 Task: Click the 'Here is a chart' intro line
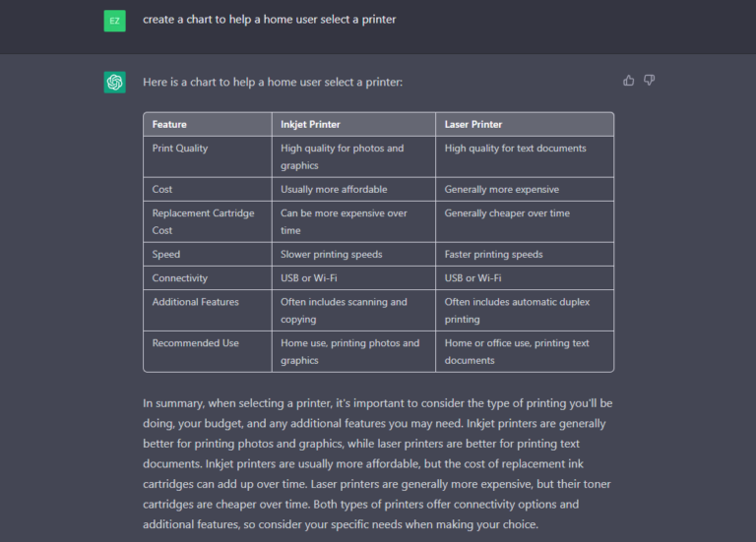pos(273,82)
